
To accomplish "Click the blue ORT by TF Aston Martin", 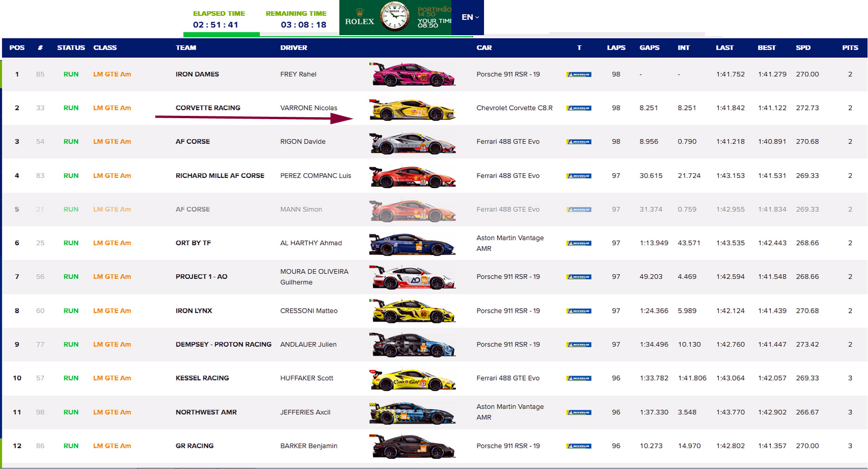I will click(413, 244).
